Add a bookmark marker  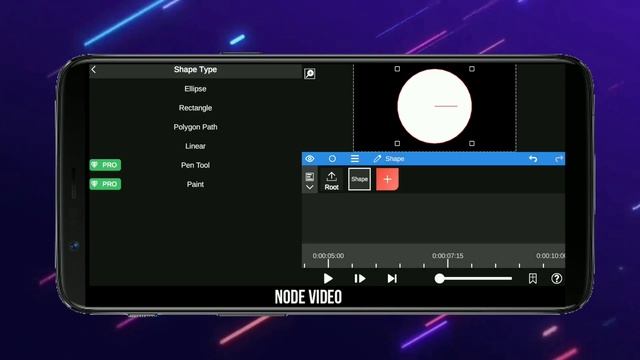533,279
